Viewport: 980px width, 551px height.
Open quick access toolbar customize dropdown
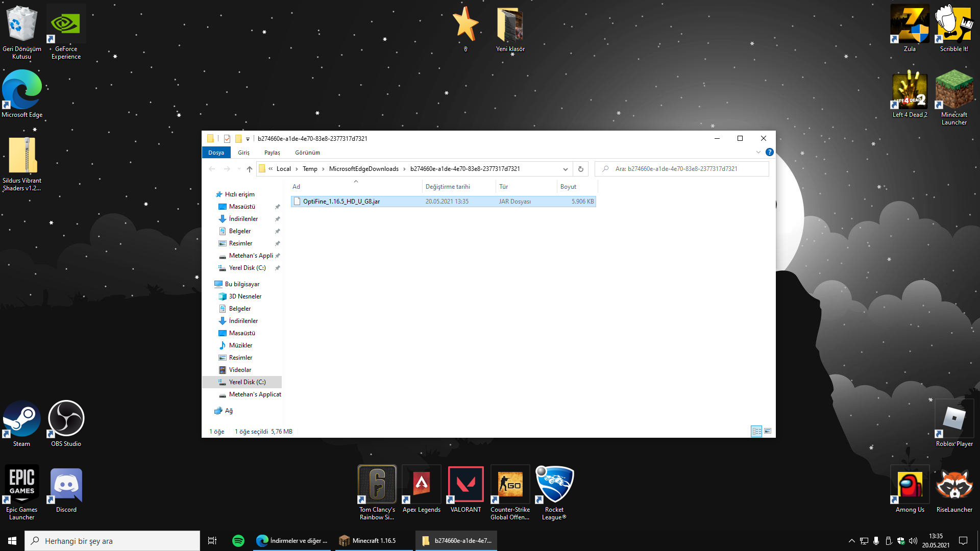(248, 139)
